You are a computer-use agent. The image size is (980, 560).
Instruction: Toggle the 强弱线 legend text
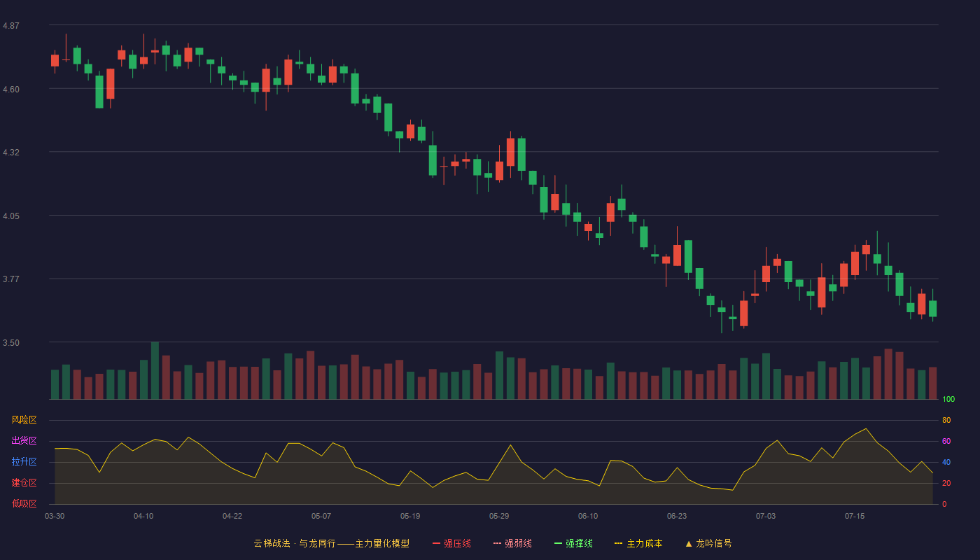click(x=518, y=543)
